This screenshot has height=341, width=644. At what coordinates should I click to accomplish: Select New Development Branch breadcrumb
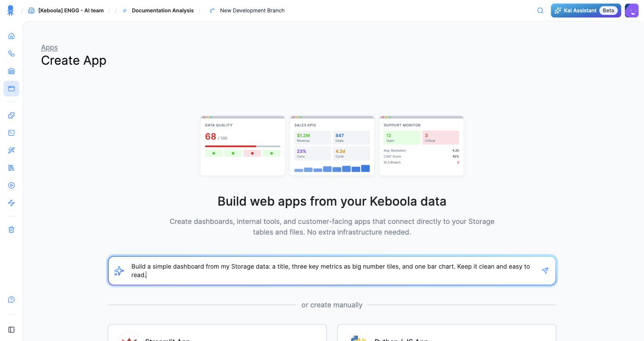tap(252, 11)
